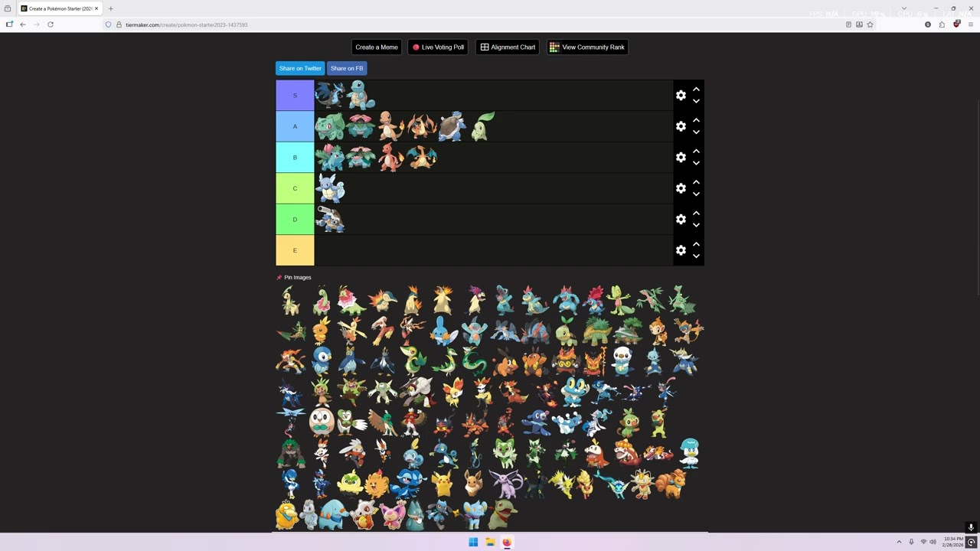The image size is (980, 551).
Task: Select the yellow E tier label
Action: pos(295,250)
